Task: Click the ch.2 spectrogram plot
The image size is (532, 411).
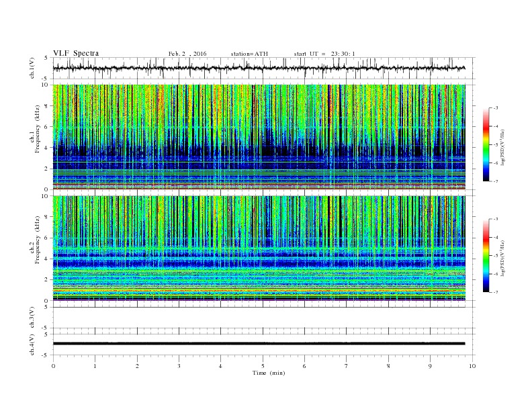Action: coord(259,248)
